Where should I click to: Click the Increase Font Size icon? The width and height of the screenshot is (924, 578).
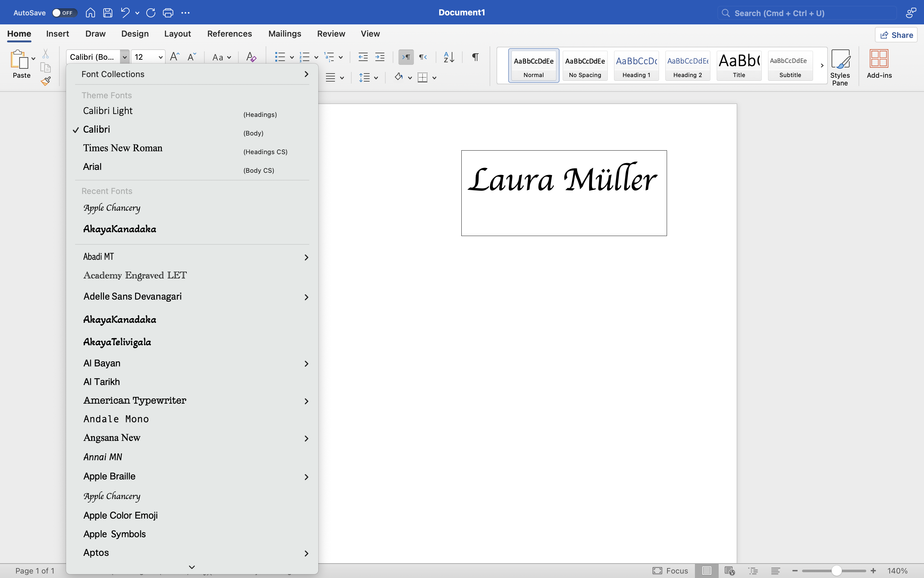175,57
